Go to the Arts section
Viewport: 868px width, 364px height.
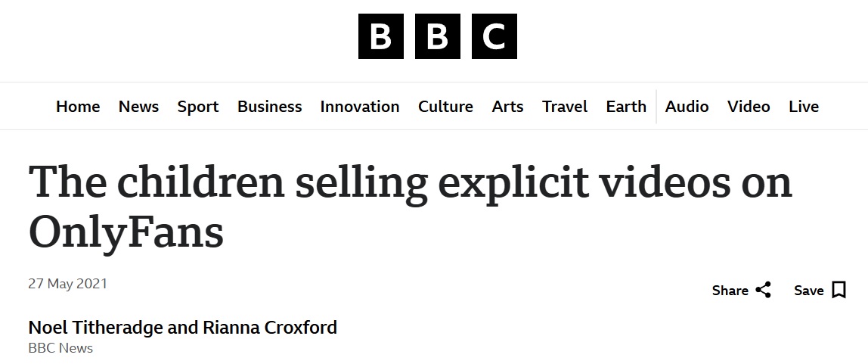[x=507, y=107]
